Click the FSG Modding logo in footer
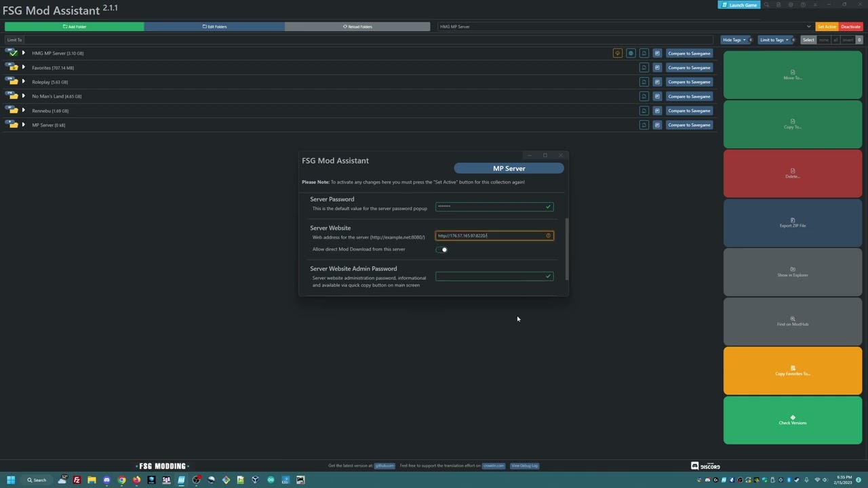 (x=162, y=466)
